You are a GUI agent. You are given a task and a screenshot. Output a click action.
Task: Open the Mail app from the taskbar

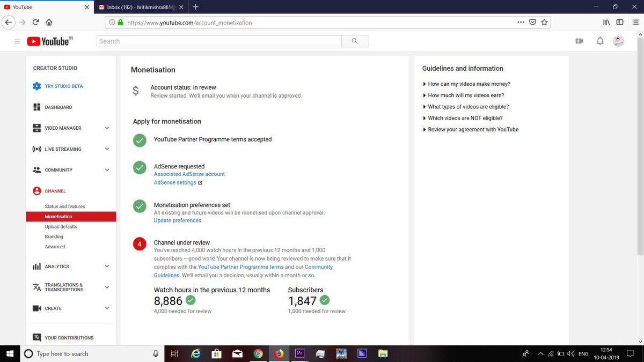click(237, 353)
